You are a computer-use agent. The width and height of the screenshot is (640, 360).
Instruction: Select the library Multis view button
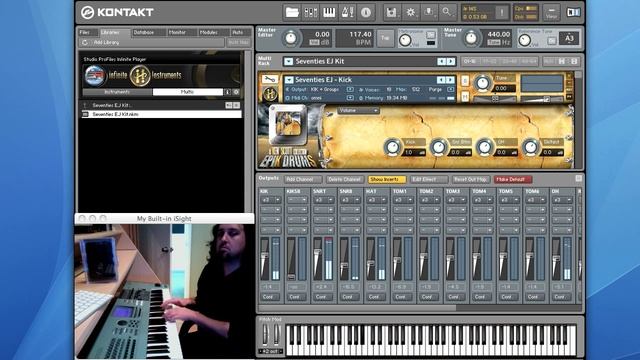[x=188, y=92]
